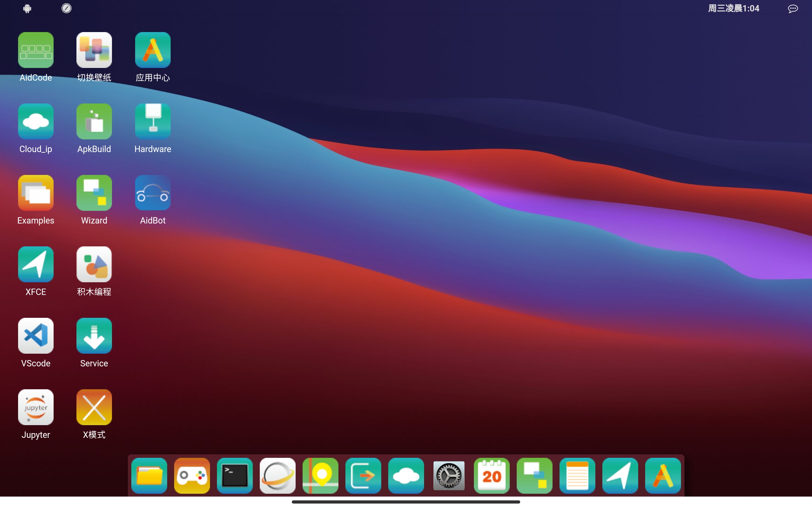This screenshot has height=508, width=812.
Task: Click the 周三凌晨1:04 clock
Action: tap(733, 8)
